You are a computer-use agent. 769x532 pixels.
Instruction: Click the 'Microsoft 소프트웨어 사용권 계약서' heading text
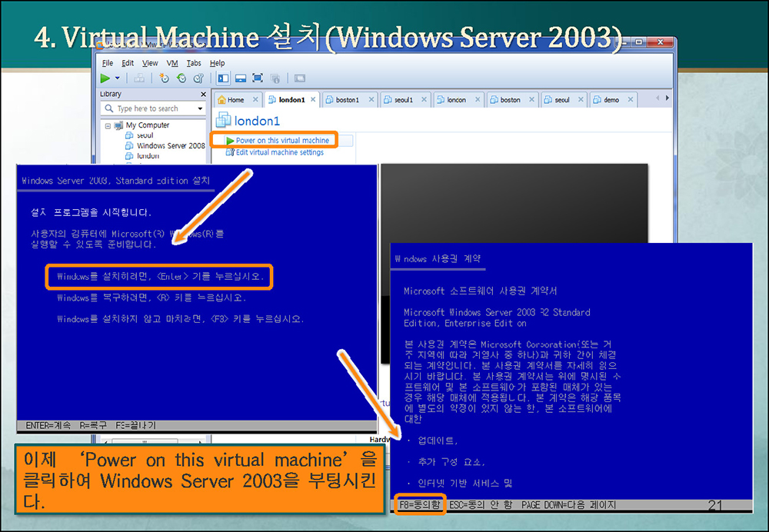click(480, 291)
